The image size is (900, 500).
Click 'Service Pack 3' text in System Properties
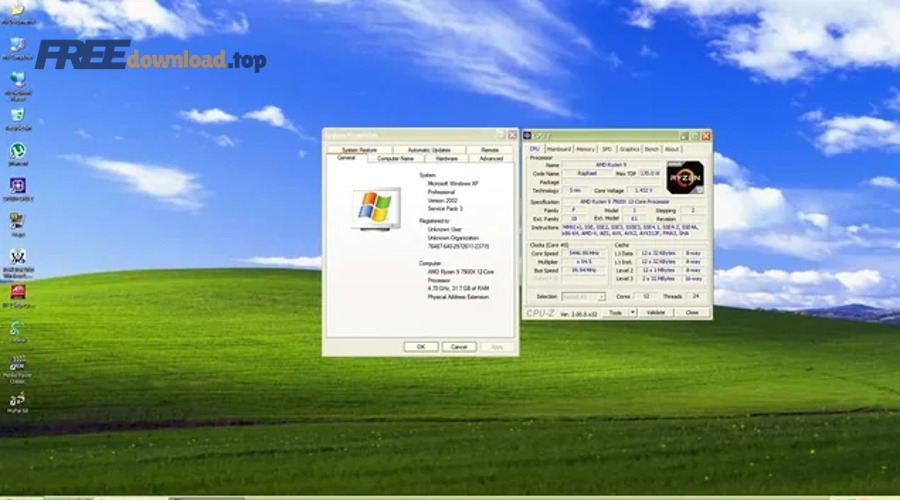pyautogui.click(x=445, y=209)
